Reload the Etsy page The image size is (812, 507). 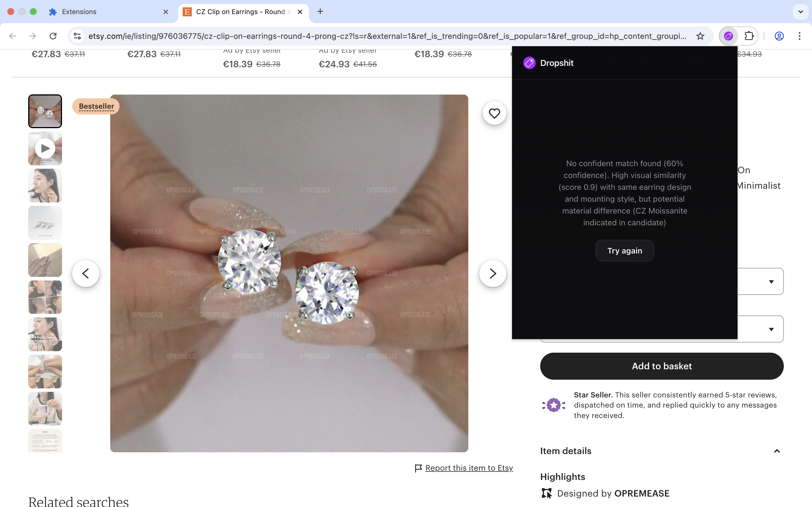click(53, 36)
